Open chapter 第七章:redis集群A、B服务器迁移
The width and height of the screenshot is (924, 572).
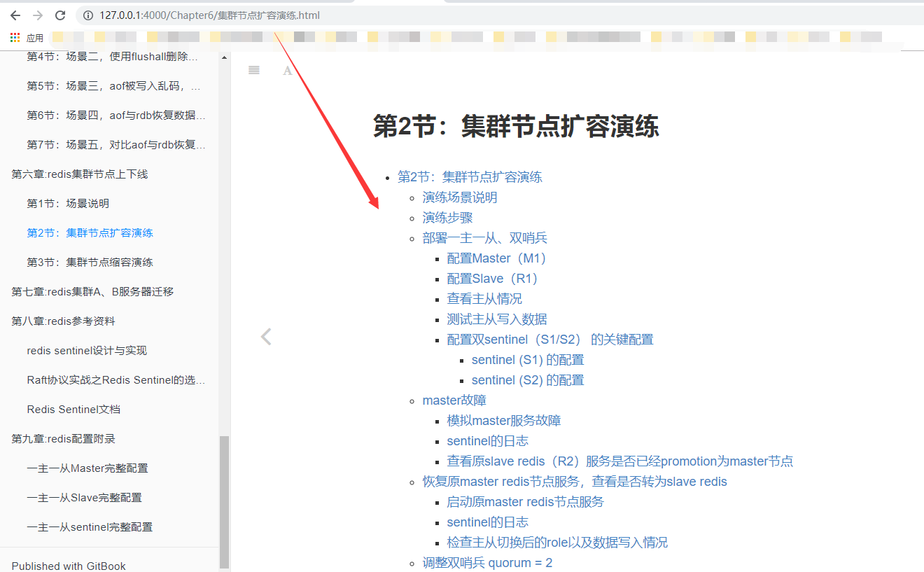tap(92, 291)
